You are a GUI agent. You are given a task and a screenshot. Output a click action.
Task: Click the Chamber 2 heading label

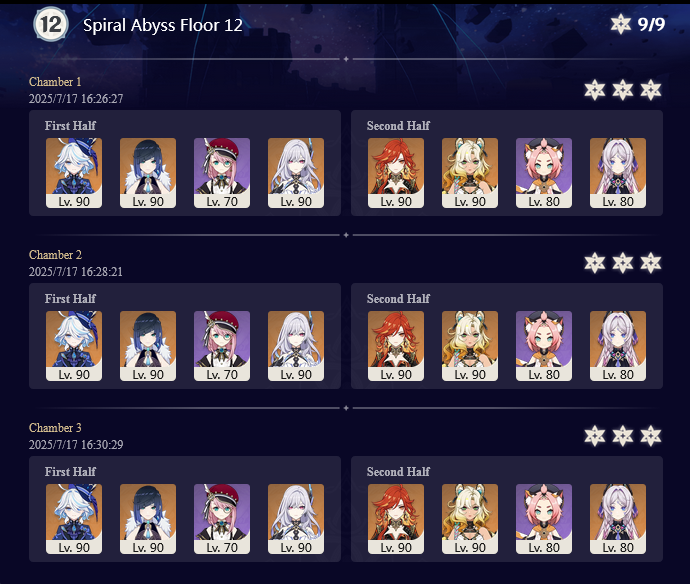[55, 255]
